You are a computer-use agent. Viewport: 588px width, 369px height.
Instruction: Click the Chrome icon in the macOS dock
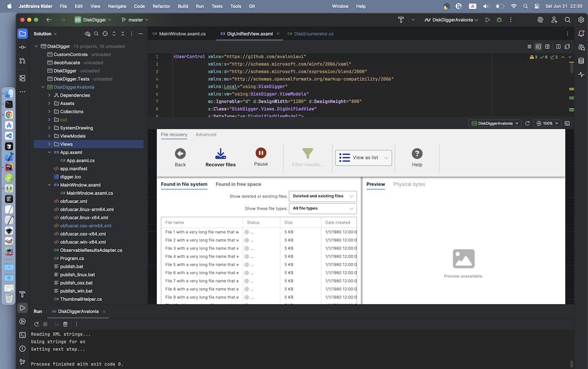[9, 115]
